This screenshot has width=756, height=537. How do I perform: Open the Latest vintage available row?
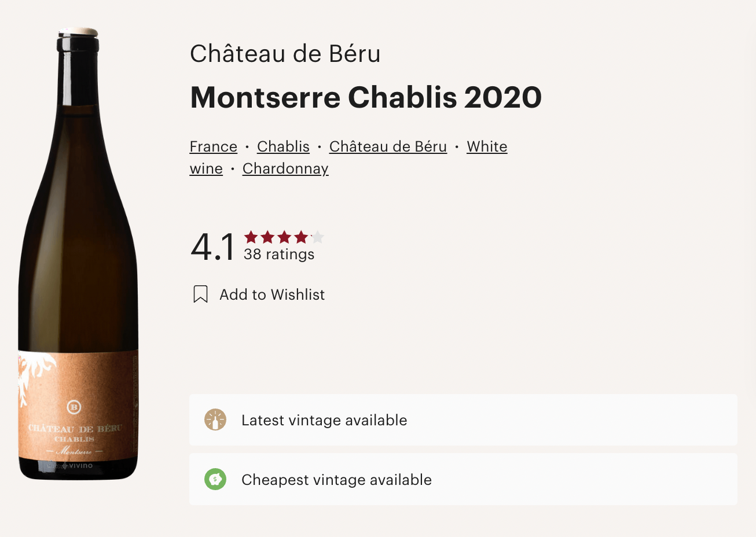(463, 420)
